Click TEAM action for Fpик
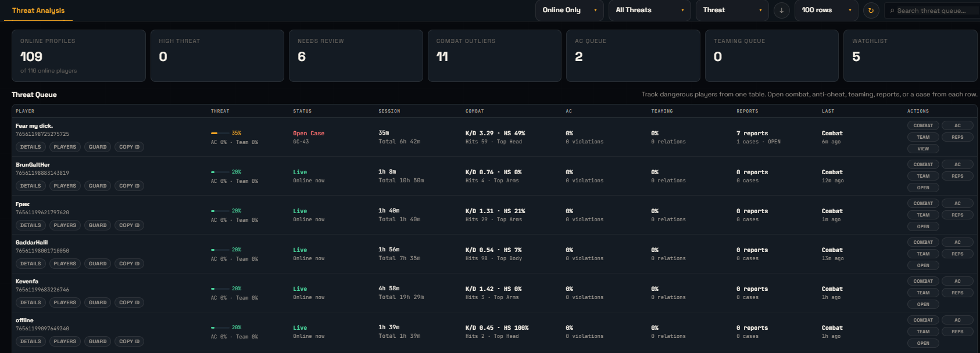980x353 pixels. (923, 215)
